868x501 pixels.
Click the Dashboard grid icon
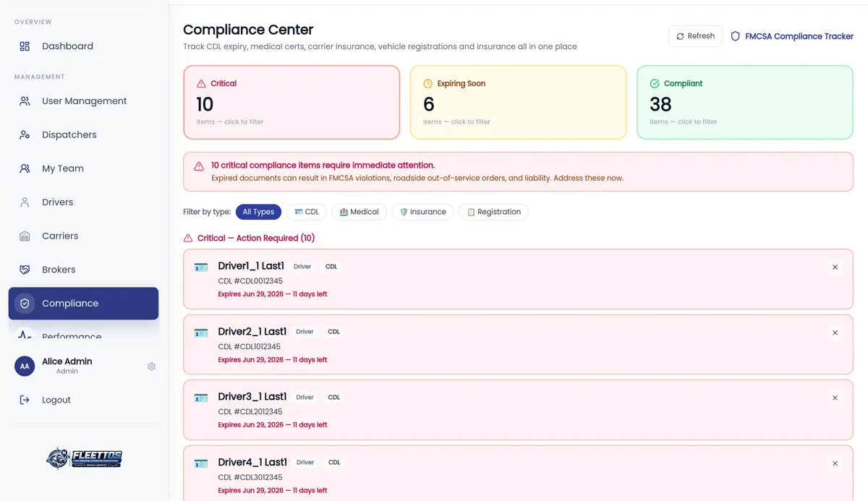[25, 46]
